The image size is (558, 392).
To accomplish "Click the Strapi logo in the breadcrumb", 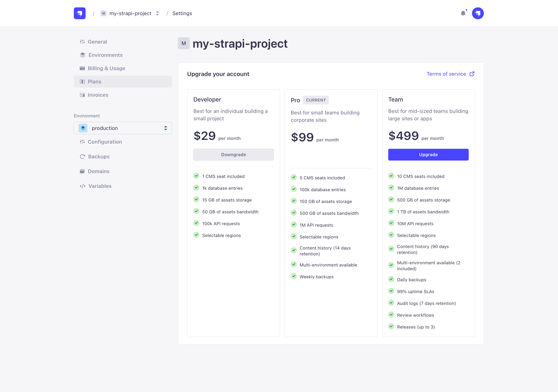I will (x=80, y=13).
